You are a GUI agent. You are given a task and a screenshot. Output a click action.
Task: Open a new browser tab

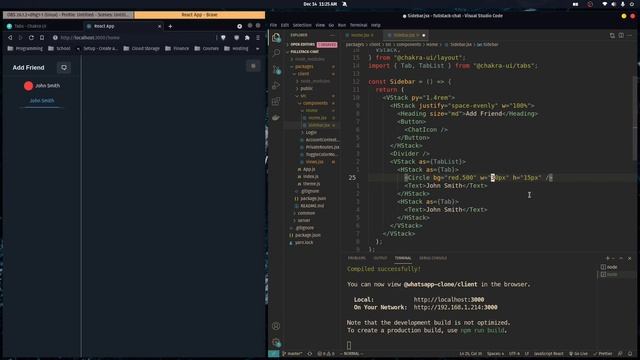[x=170, y=26]
